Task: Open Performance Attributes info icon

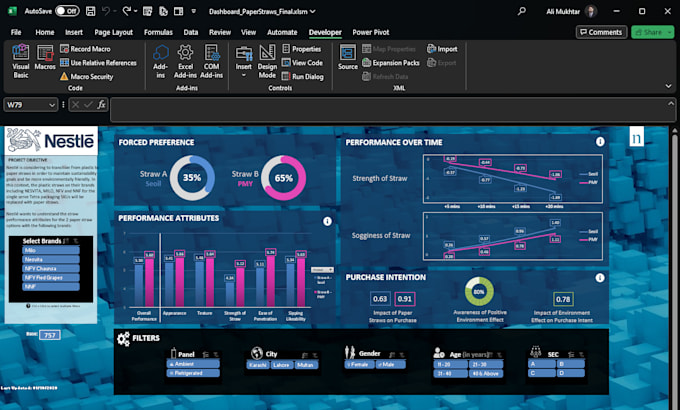Action: point(327,222)
